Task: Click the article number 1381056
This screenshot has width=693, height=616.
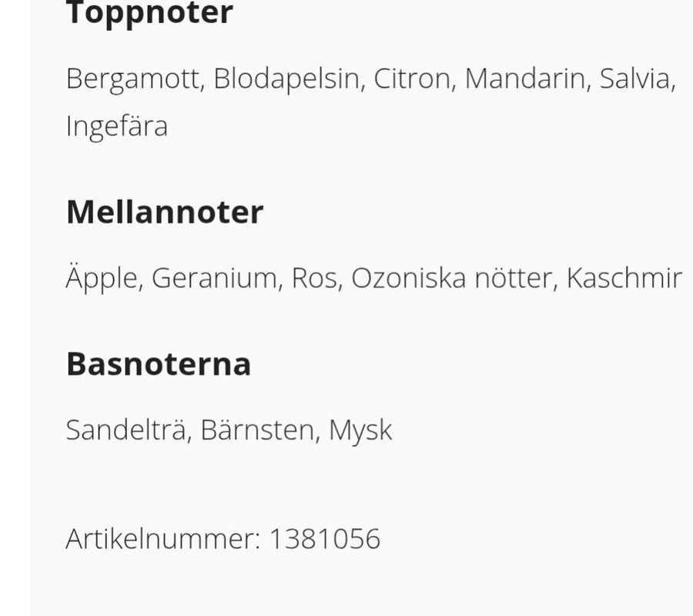Action: tap(324, 539)
